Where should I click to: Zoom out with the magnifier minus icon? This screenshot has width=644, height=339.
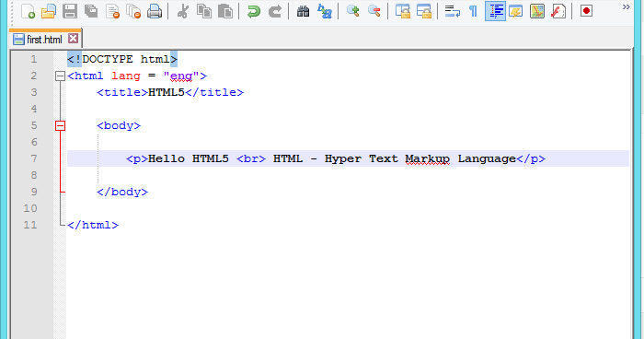[374, 11]
